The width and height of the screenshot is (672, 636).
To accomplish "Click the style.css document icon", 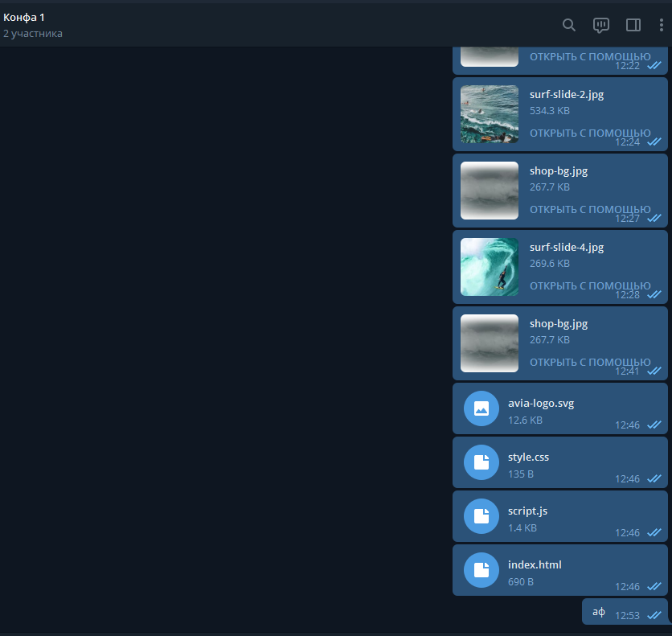I will 481,462.
